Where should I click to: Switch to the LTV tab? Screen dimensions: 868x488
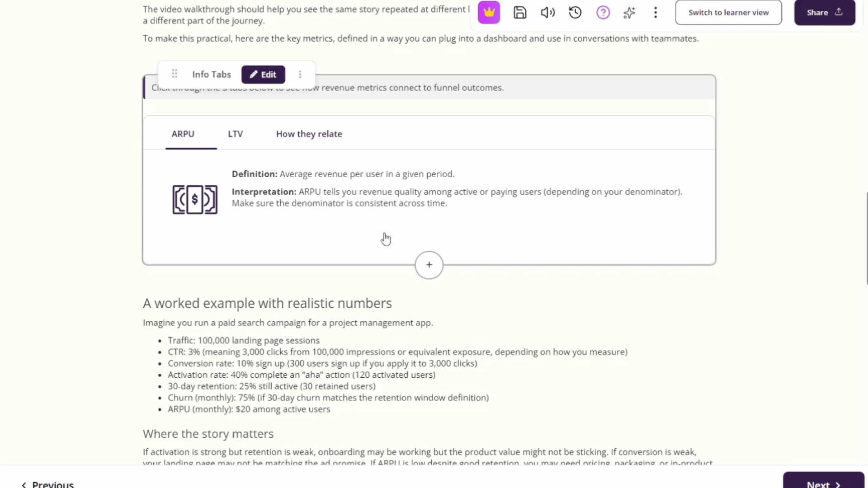point(235,134)
